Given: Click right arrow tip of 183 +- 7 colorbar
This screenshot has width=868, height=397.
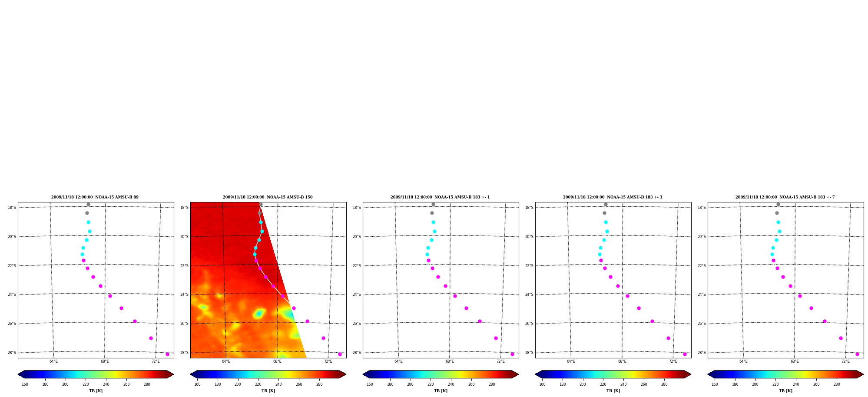Looking at the screenshot, I should pyautogui.click(x=862, y=374).
